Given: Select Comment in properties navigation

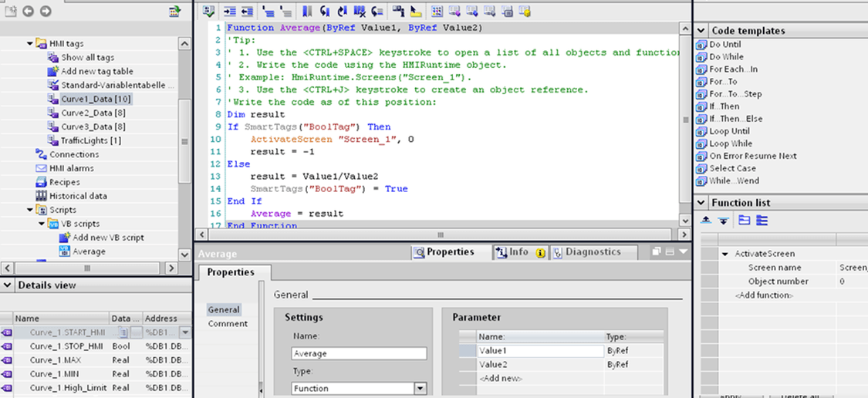Looking at the screenshot, I should pos(228,324).
